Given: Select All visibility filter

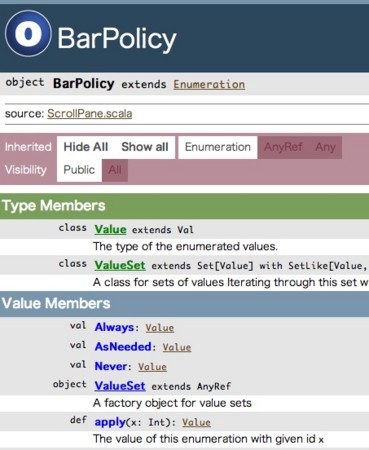Looking at the screenshot, I should pos(115,170).
